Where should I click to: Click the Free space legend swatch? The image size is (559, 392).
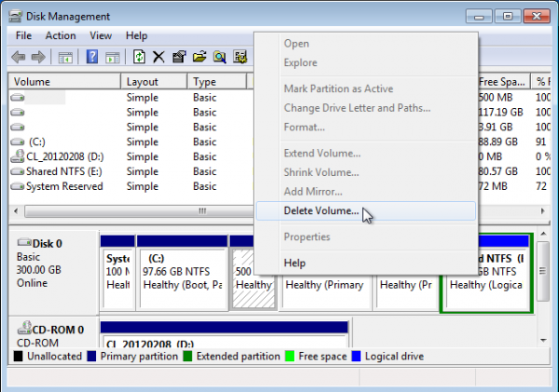tap(290, 356)
